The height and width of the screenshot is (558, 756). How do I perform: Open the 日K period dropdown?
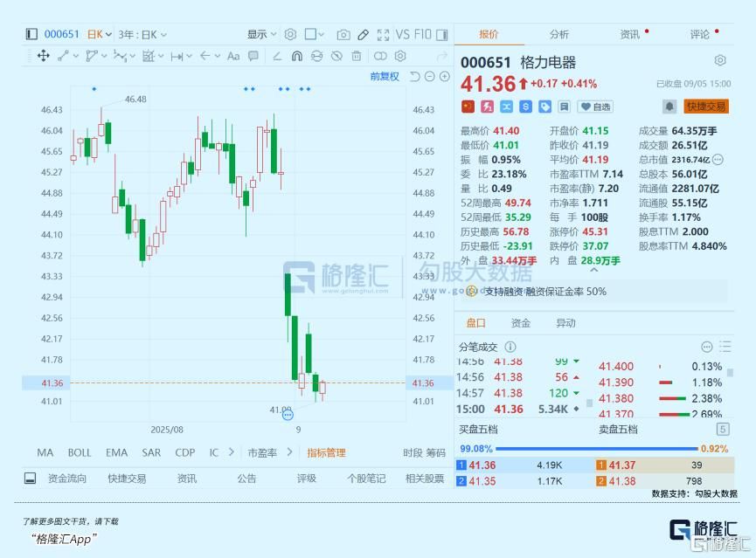[99, 35]
